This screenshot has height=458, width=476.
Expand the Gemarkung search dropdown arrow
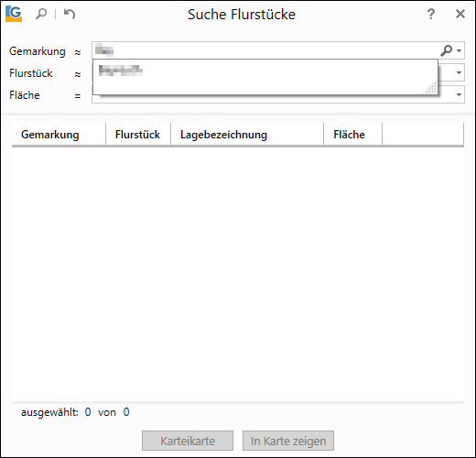460,50
